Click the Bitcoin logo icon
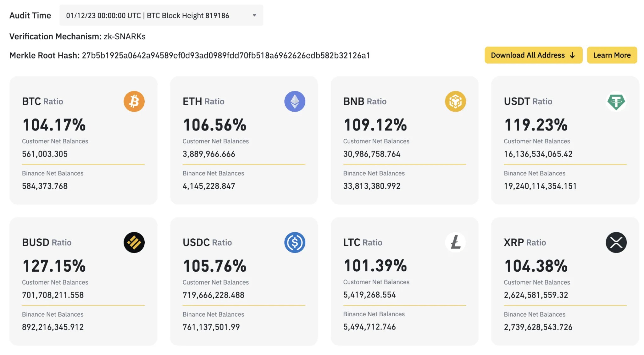Screen dimensions: 644x355 [x=134, y=101]
